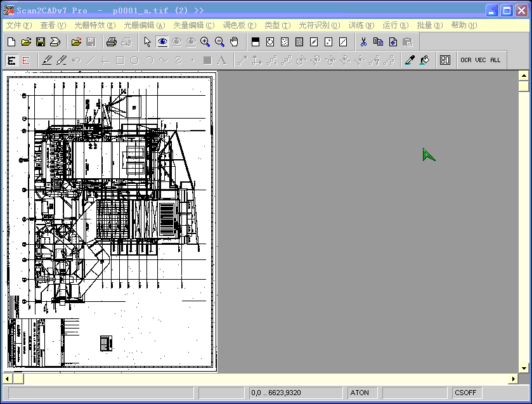
Task: Click the ALL conversion button
Action: coord(495,60)
